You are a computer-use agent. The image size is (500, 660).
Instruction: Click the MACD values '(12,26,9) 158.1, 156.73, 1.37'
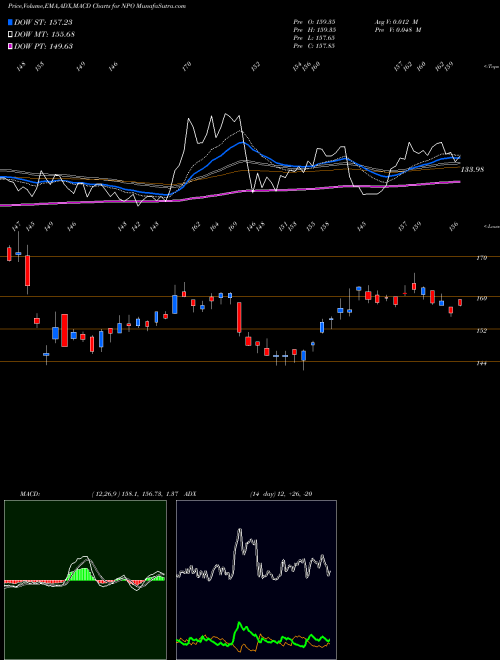136,494
